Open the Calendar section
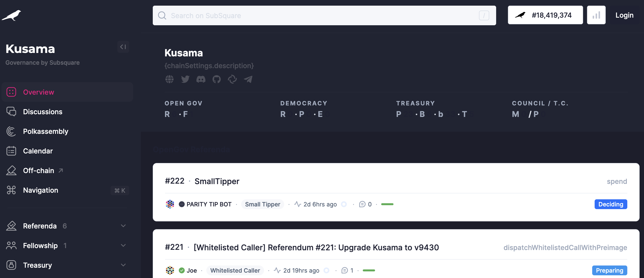The image size is (644, 278). 38,151
